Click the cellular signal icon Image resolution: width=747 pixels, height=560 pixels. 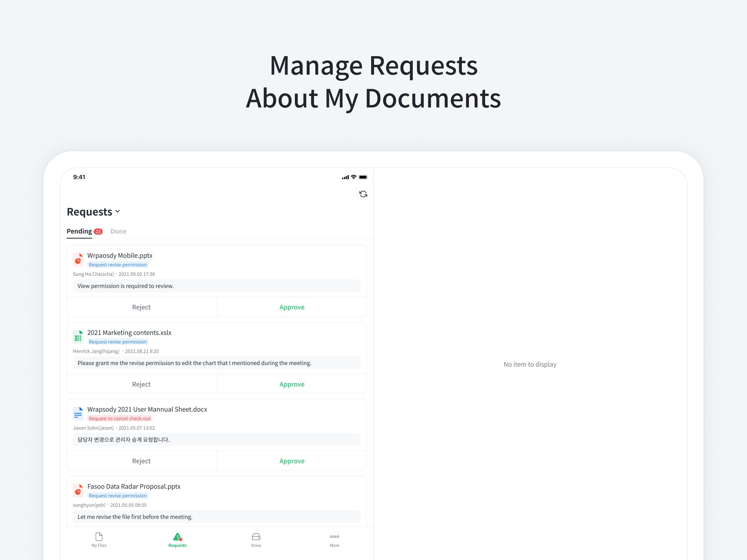pos(345,177)
